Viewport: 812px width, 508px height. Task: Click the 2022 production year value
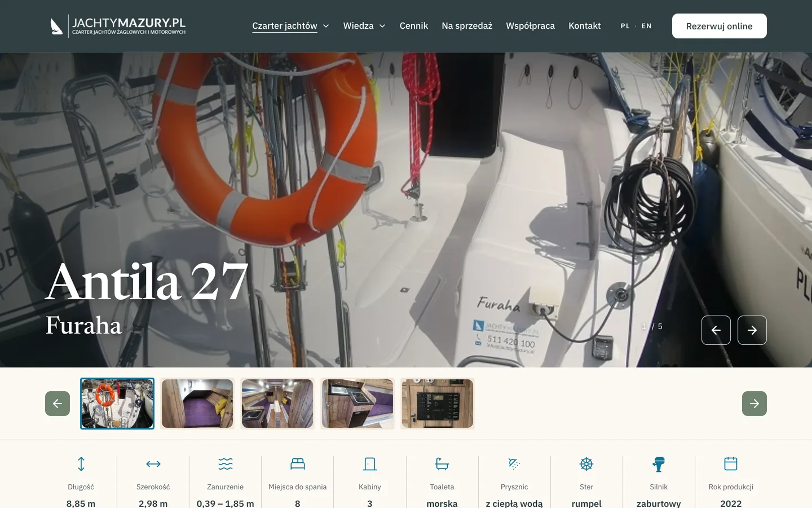731,503
